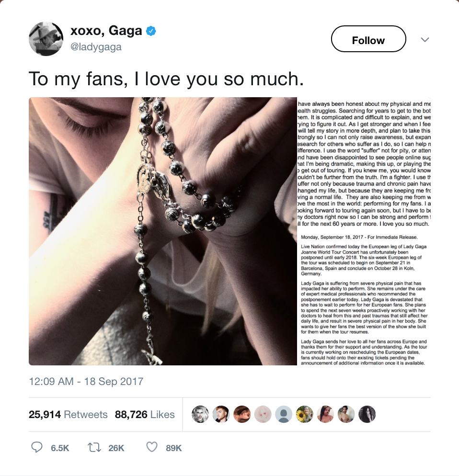Click the sunflower liker avatar
This screenshot has height=476, width=459.
pos(305,414)
